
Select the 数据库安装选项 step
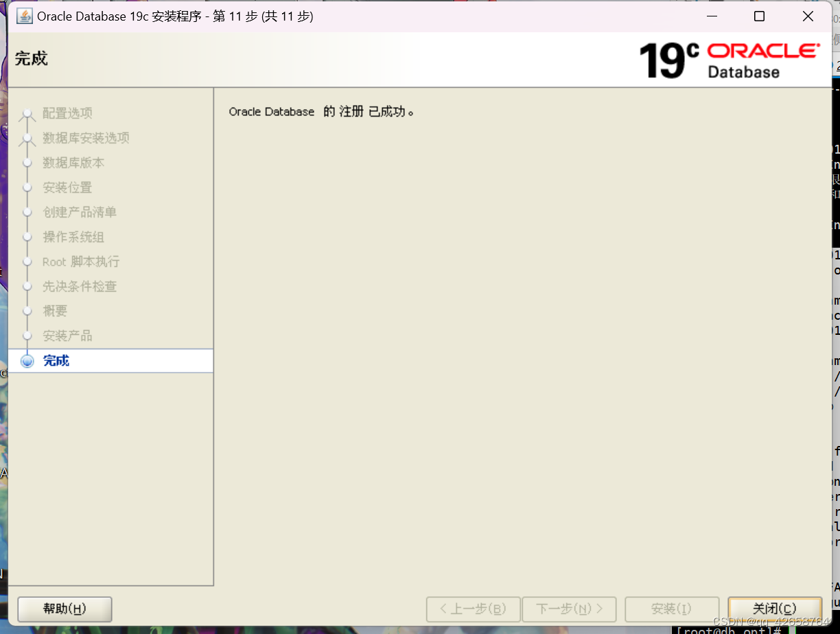(x=86, y=138)
